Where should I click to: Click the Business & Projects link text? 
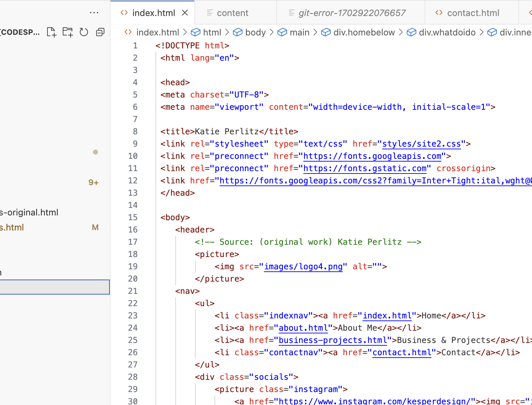(x=444, y=340)
